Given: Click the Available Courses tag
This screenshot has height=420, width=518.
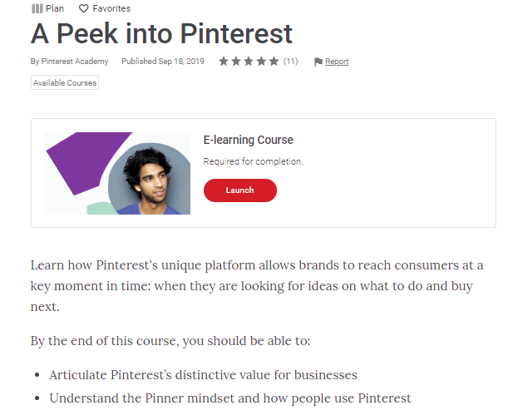Looking at the screenshot, I should [x=65, y=82].
